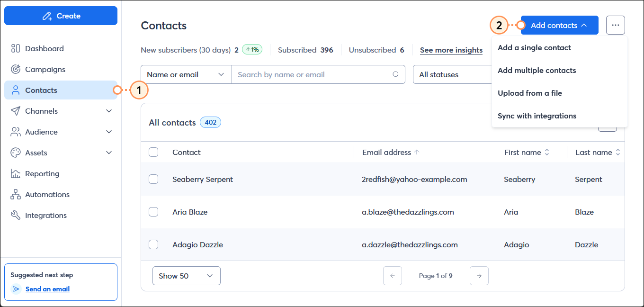Open the ellipsis more-options menu
The image size is (644, 307).
tap(616, 25)
